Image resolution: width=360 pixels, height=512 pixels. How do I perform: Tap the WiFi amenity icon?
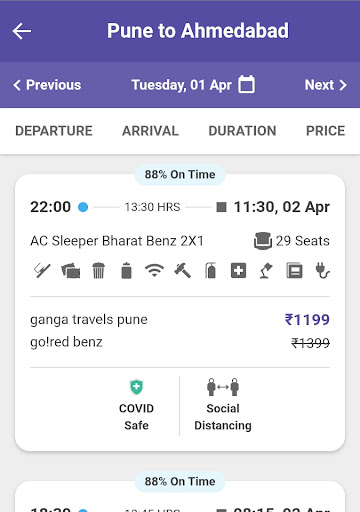click(154, 270)
